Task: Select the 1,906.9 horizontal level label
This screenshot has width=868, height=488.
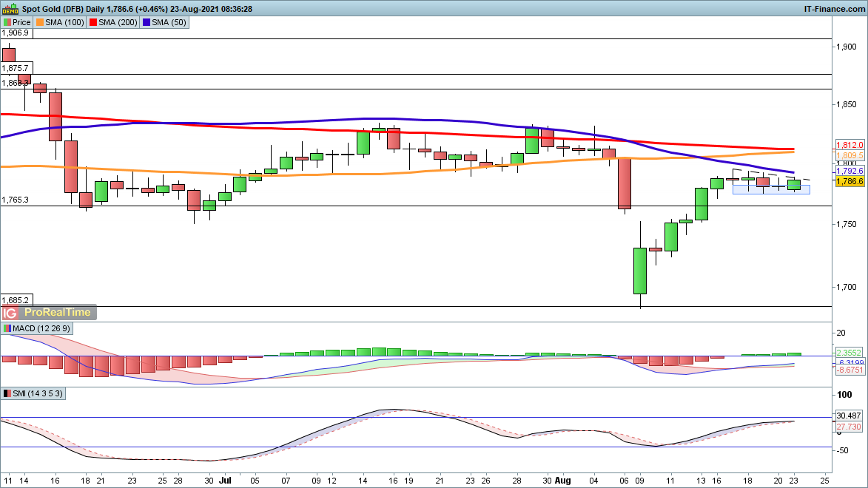Action: pyautogui.click(x=16, y=33)
